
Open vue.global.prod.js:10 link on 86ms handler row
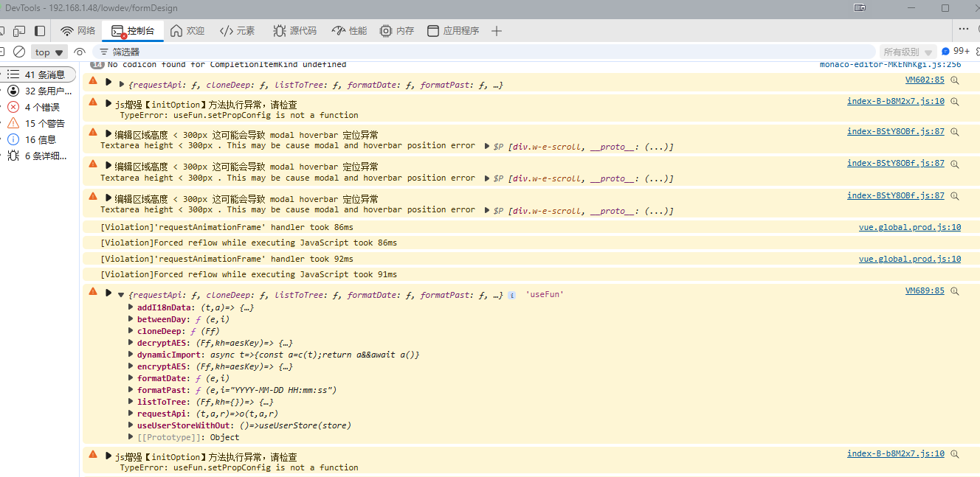pyautogui.click(x=910, y=227)
